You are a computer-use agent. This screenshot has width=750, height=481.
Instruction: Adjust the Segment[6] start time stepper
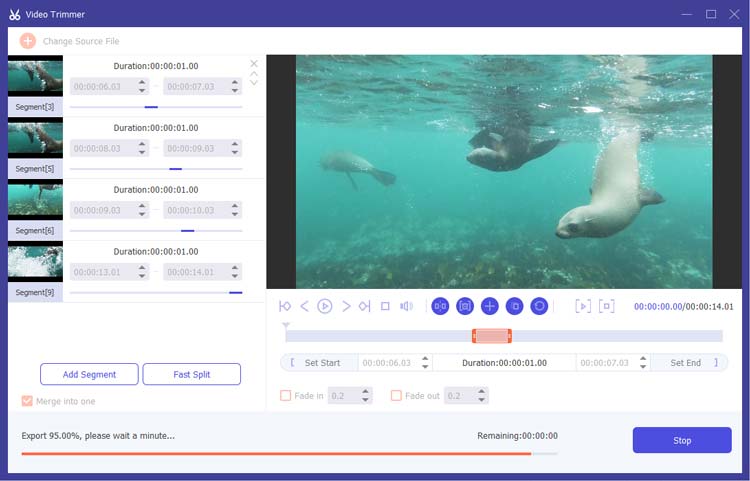coord(142,210)
